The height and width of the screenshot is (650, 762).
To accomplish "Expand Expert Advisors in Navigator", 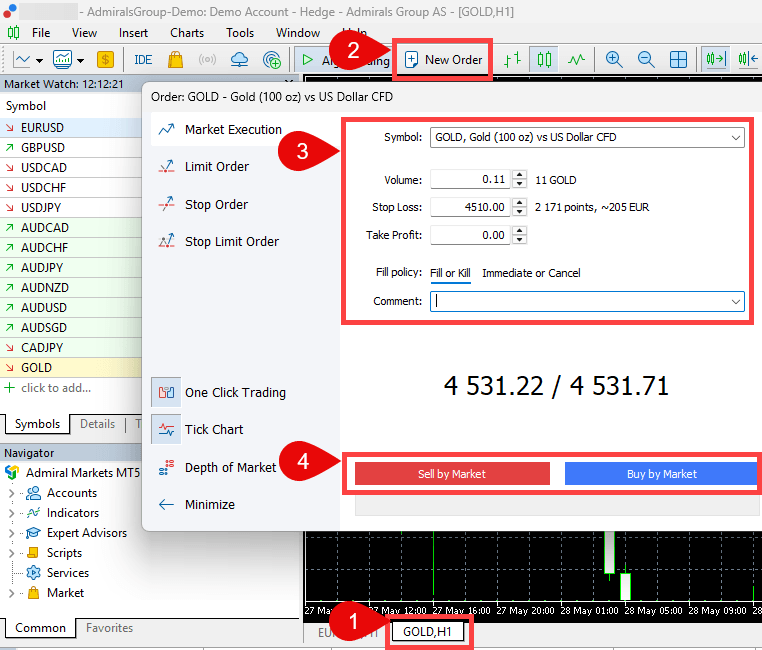I will [x=11, y=533].
